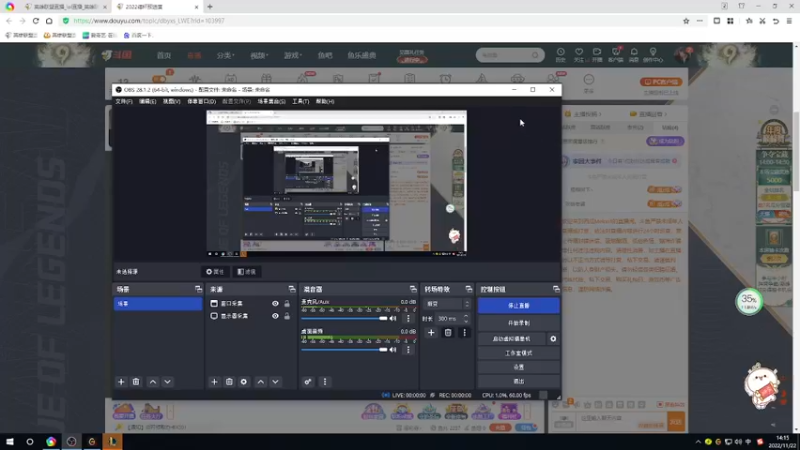The height and width of the screenshot is (450, 800).
Task: Open desktop audio channel three-dot options
Action: pyautogui.click(x=408, y=349)
